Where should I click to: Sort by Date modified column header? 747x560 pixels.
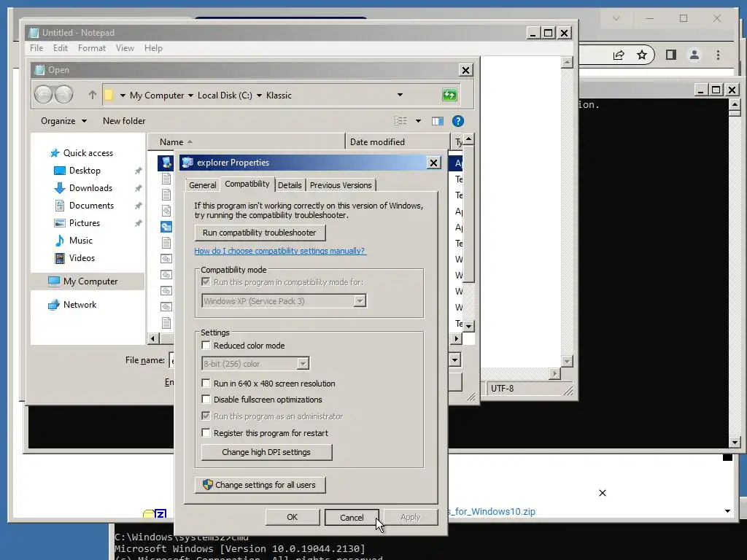397,142
